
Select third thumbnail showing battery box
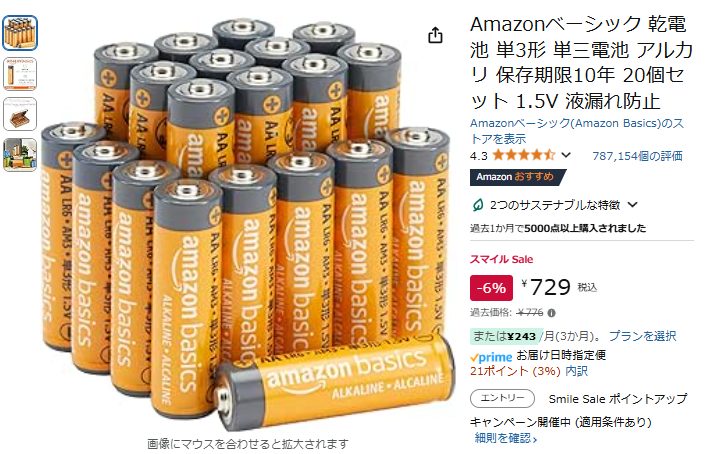point(20,114)
